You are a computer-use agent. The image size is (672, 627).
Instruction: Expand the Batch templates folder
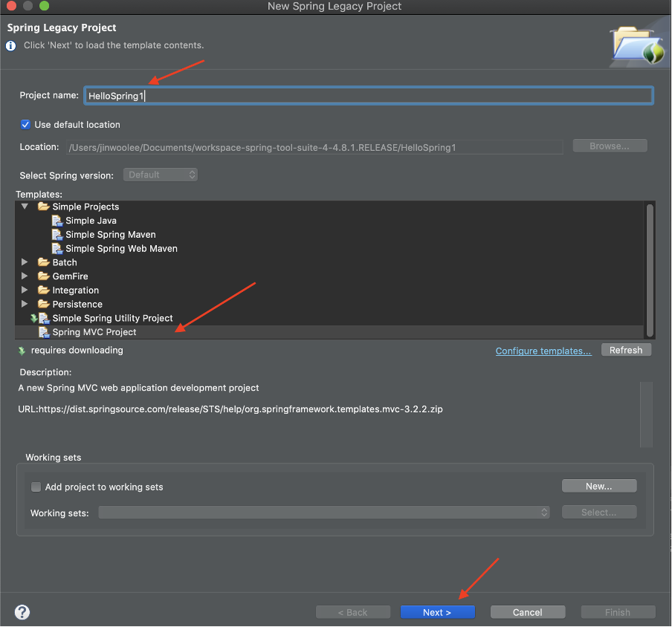[25, 262]
